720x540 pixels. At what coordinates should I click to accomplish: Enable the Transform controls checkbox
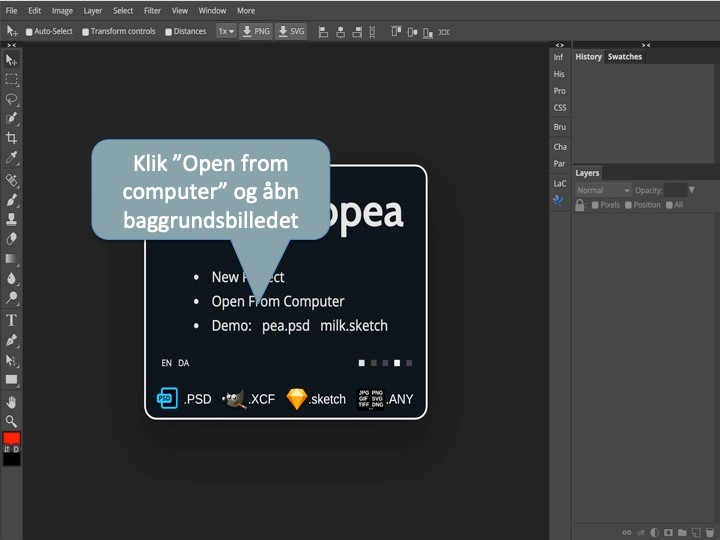point(85,32)
